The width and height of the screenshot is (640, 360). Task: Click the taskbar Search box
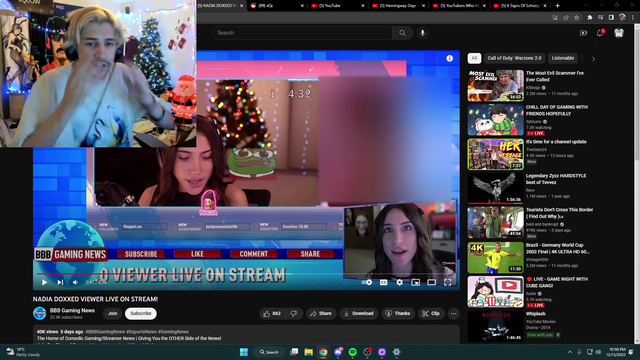(269, 352)
